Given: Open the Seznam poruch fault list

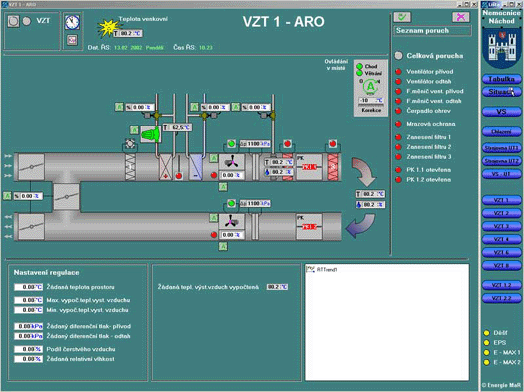Looking at the screenshot, I should (x=432, y=31).
